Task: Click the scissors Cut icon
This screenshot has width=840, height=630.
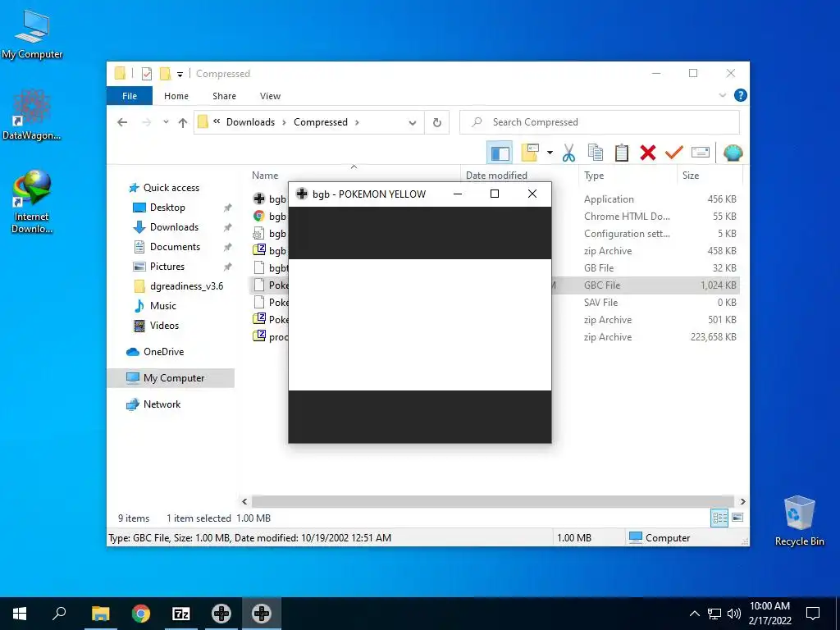Action: point(568,153)
